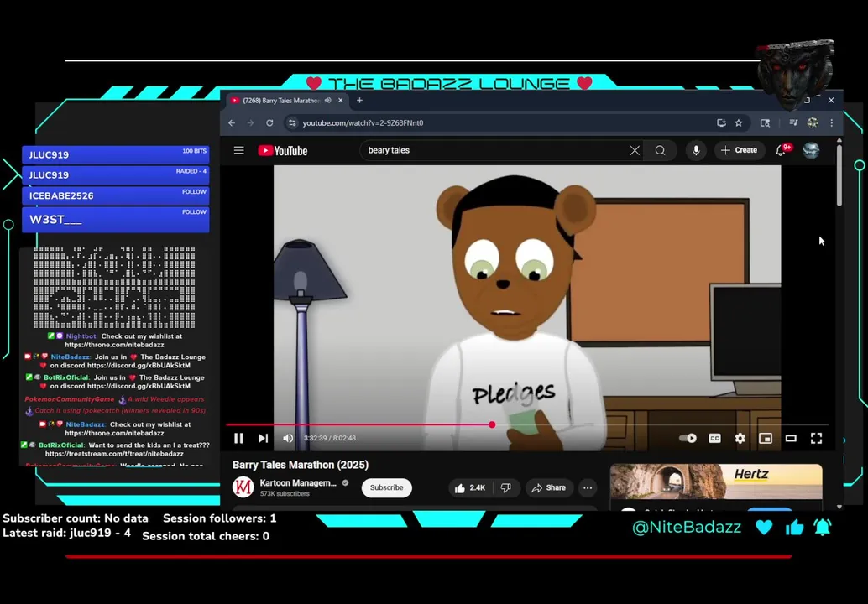Open a new browser tab
This screenshot has height=604, width=868.
tap(360, 101)
